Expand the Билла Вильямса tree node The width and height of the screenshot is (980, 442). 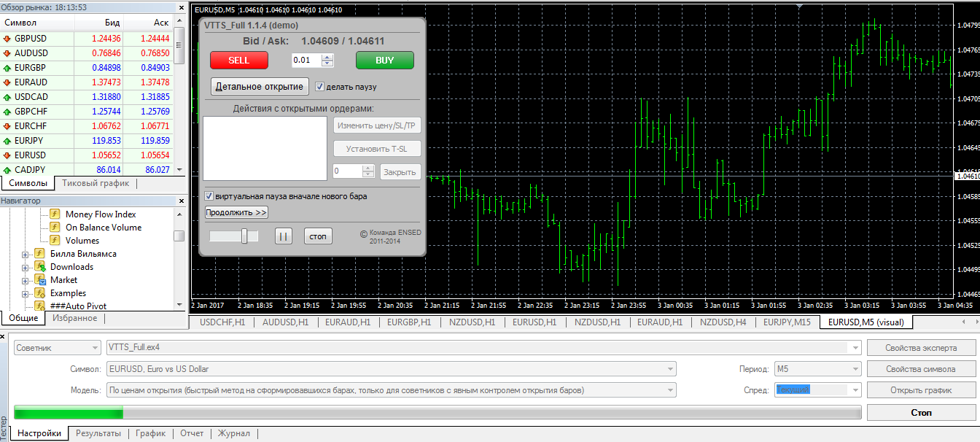click(26, 255)
